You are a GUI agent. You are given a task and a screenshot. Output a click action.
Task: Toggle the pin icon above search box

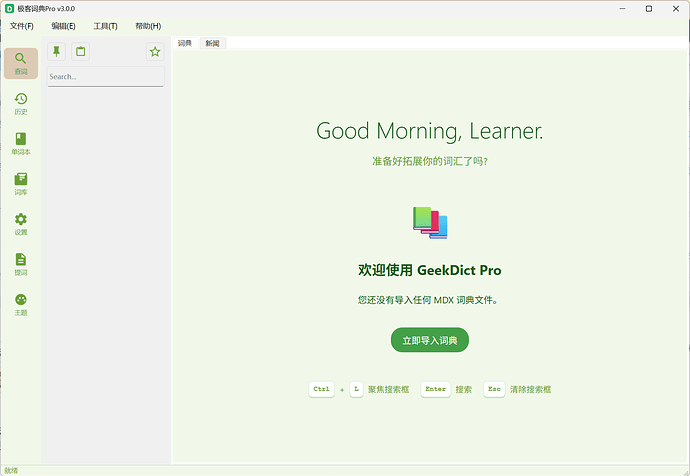pos(56,51)
